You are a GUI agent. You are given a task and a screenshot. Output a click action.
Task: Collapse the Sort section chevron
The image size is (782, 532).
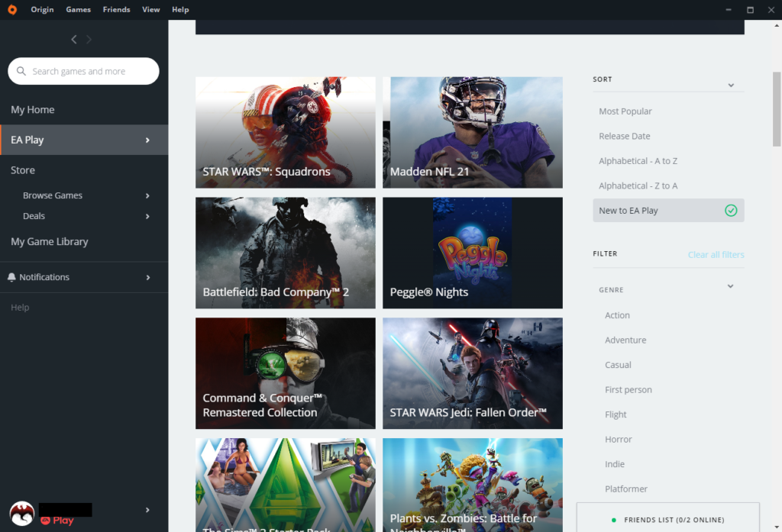(731, 85)
